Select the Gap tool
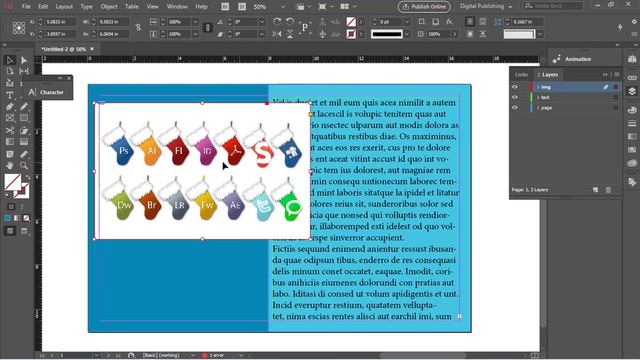The width and height of the screenshot is (640, 360). (24, 71)
